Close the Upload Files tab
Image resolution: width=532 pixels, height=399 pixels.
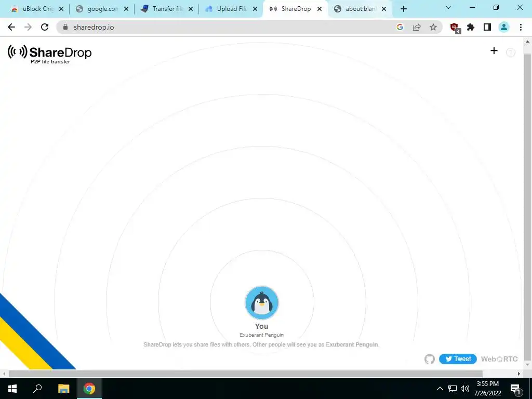(255, 9)
